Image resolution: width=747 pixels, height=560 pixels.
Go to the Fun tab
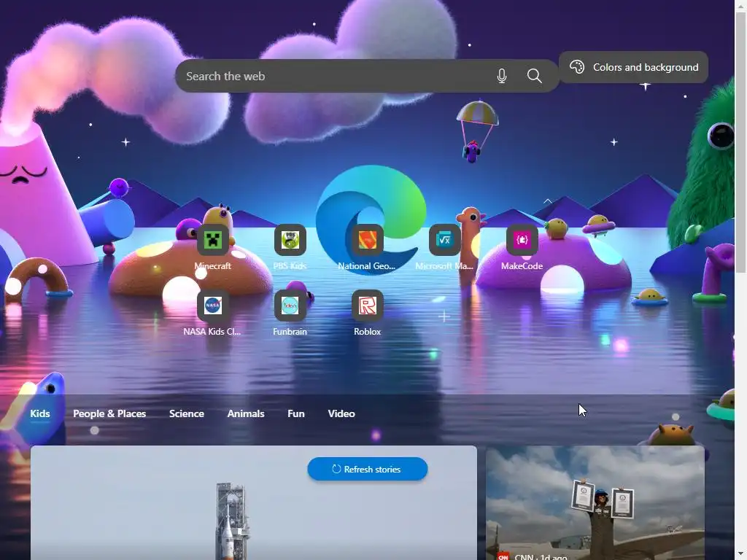coord(296,413)
